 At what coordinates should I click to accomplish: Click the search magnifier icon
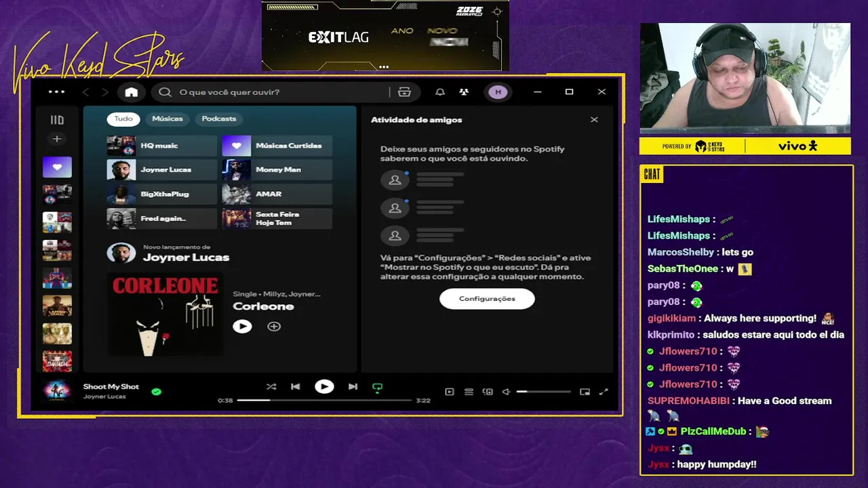tap(165, 92)
